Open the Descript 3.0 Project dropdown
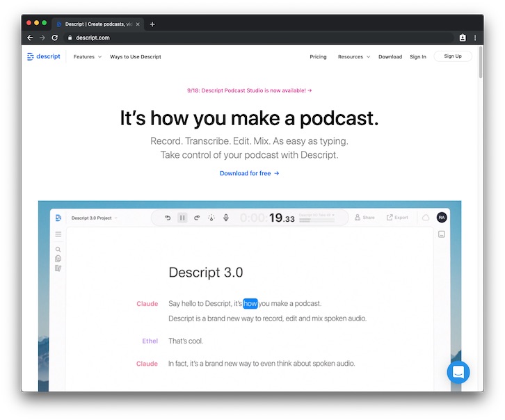 [94, 218]
